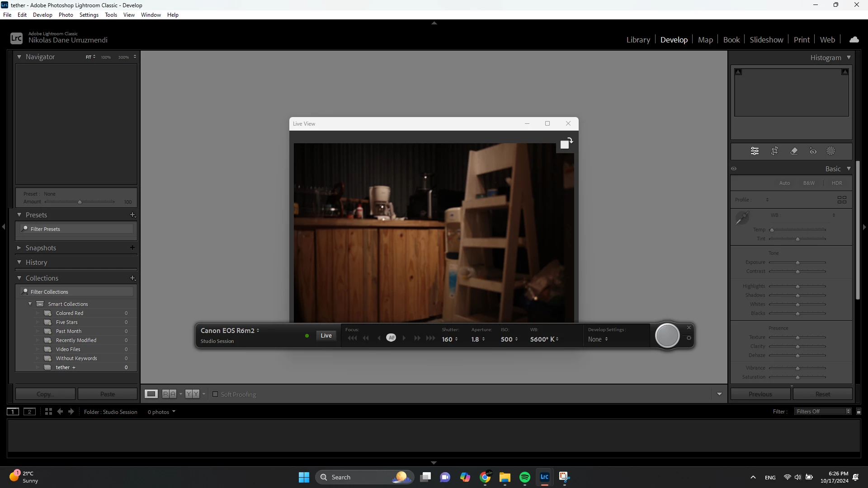This screenshot has height=488, width=868.
Task: Open tether bar settings gear icon
Action: 689,338
